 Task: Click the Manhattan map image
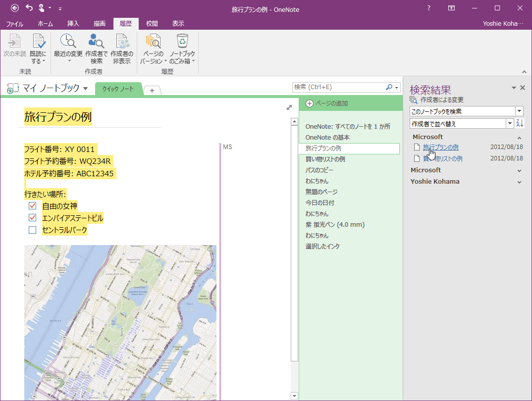(x=120, y=322)
